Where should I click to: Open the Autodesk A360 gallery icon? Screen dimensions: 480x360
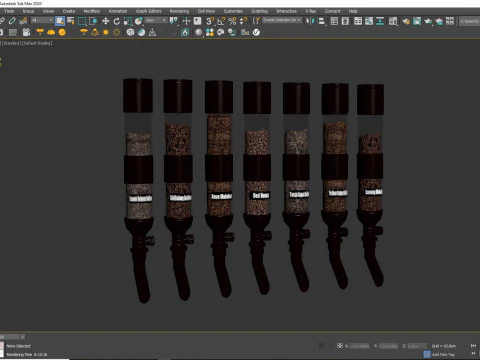tap(450, 21)
